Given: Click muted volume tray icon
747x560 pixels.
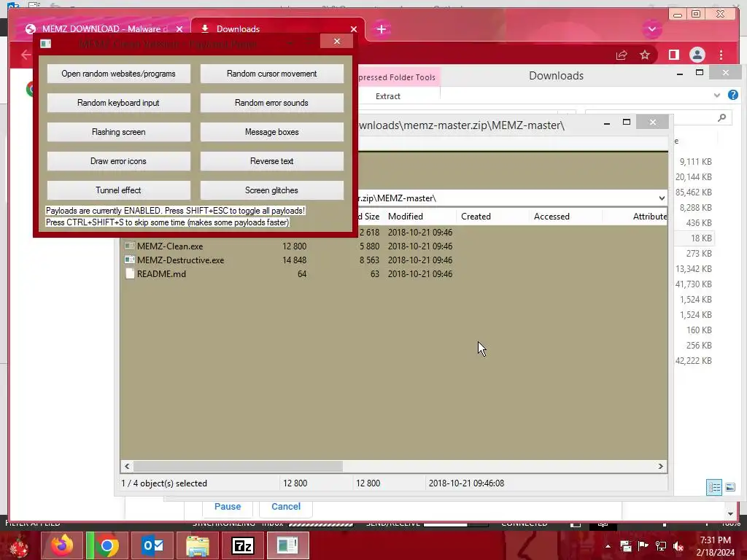Looking at the screenshot, I should point(678,546).
